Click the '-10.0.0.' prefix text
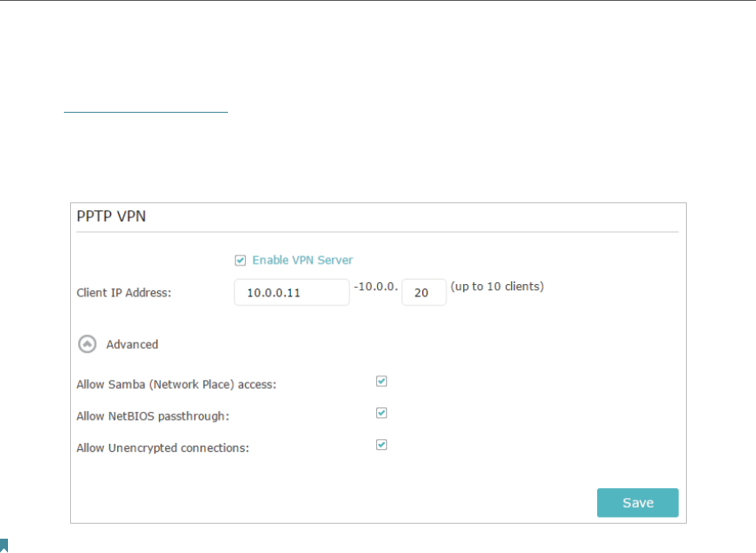The image size is (756, 553). [x=375, y=287]
